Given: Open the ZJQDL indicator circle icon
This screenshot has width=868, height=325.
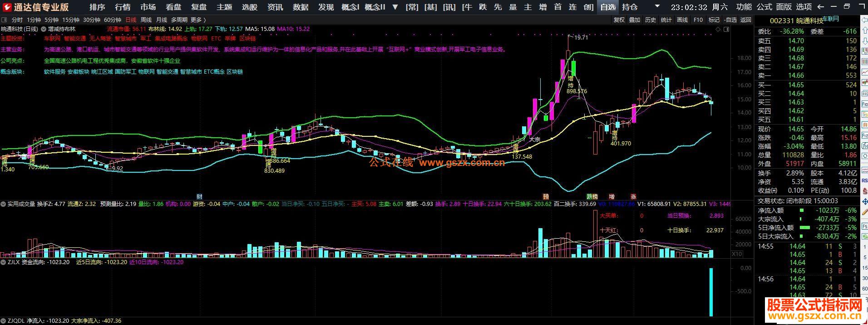Looking at the screenshot, I should tap(4, 321).
